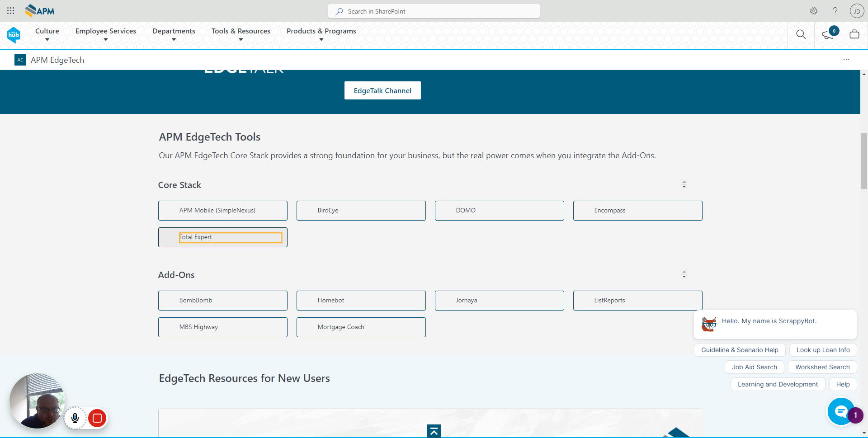Click the ScrappyBot fox avatar
Viewport: 868px width, 438px height.
pos(709,324)
